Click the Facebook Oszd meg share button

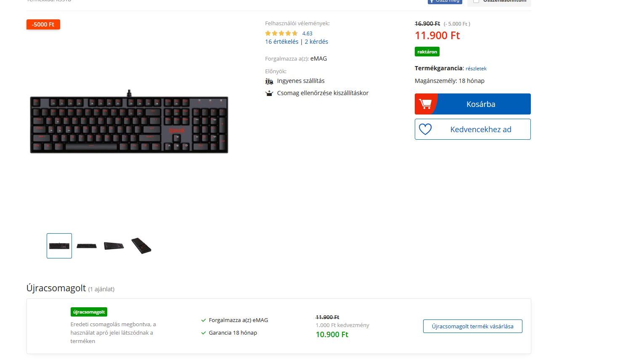pos(445,1)
